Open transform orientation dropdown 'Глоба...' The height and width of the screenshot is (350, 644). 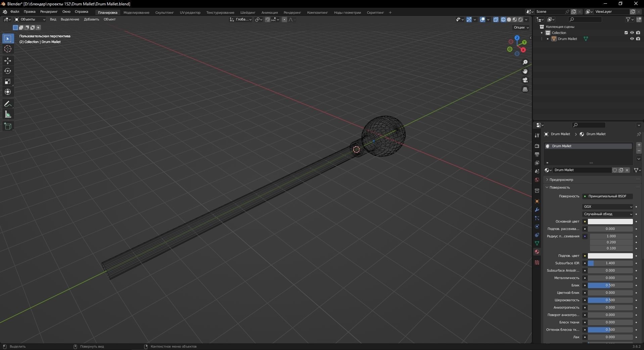pyautogui.click(x=241, y=20)
